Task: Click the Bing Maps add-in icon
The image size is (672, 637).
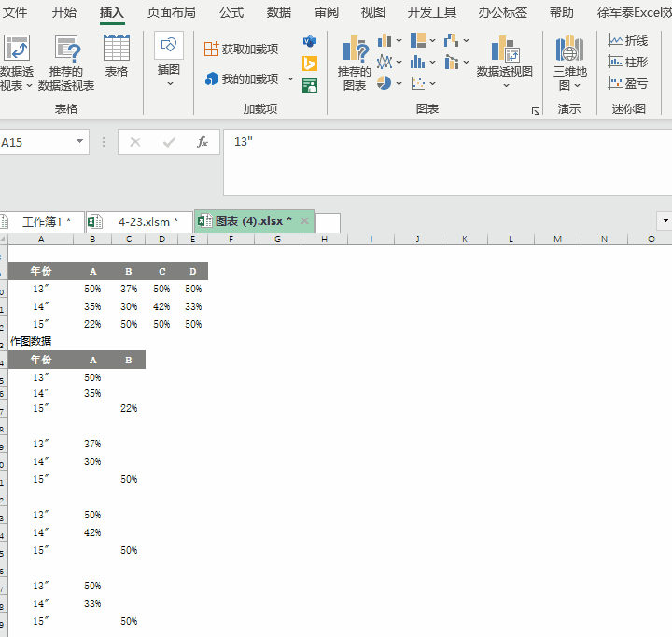Action: click(310, 64)
